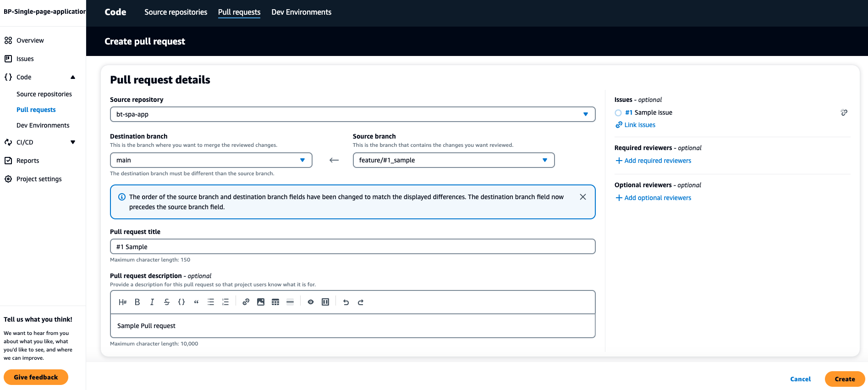This screenshot has width=868, height=390.
Task: Insert code block with braces icon
Action: click(x=181, y=302)
